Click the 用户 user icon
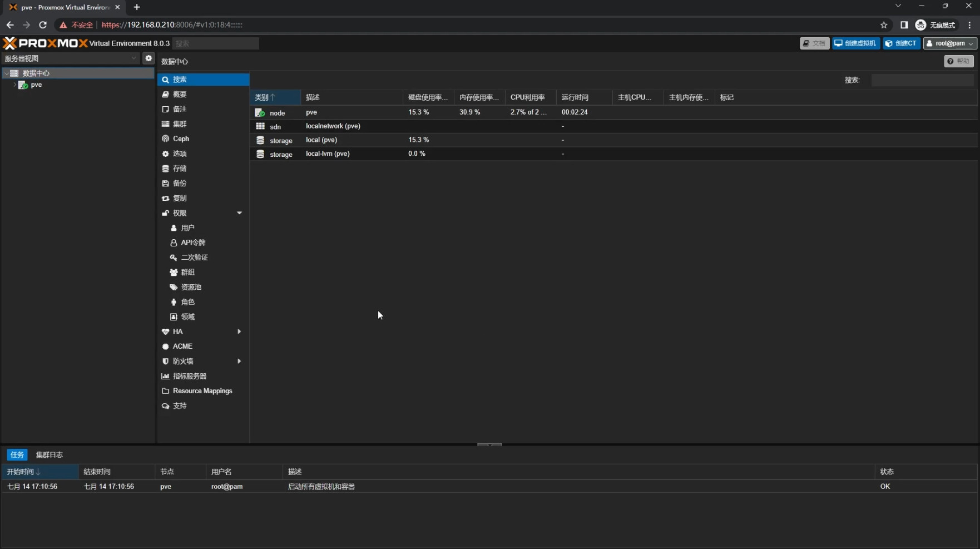 click(174, 228)
